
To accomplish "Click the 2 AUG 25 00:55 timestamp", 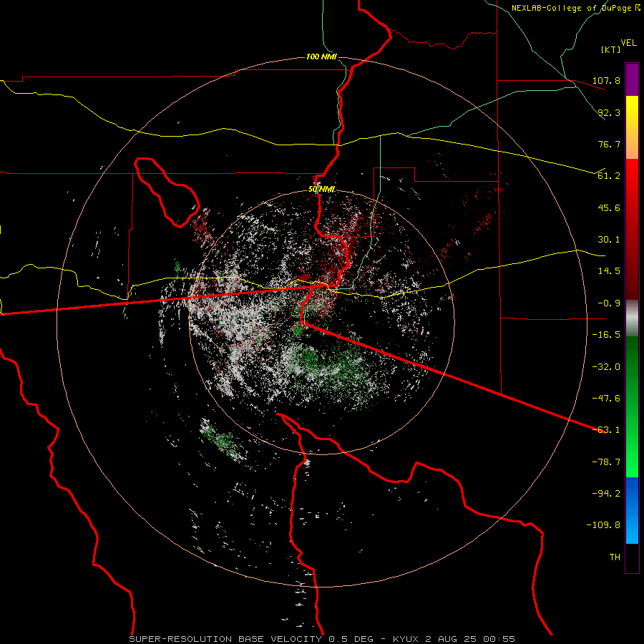I will tap(470, 639).
